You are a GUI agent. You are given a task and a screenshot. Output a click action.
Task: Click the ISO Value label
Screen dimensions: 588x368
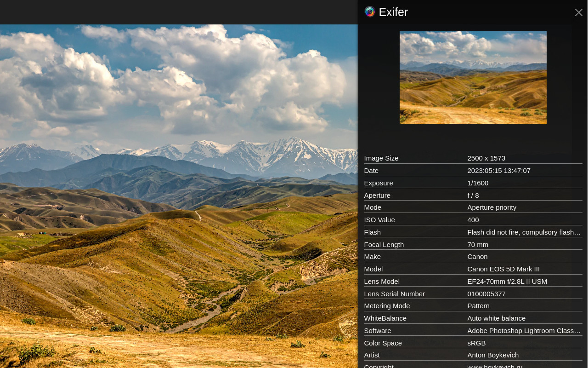[x=379, y=220]
